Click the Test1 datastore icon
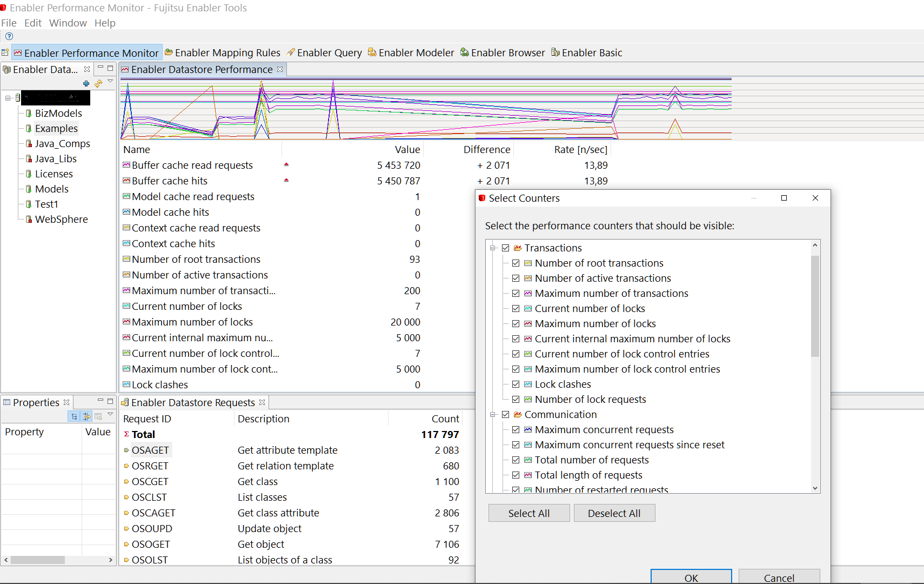Screen dimensions: 924x584 tap(29, 204)
